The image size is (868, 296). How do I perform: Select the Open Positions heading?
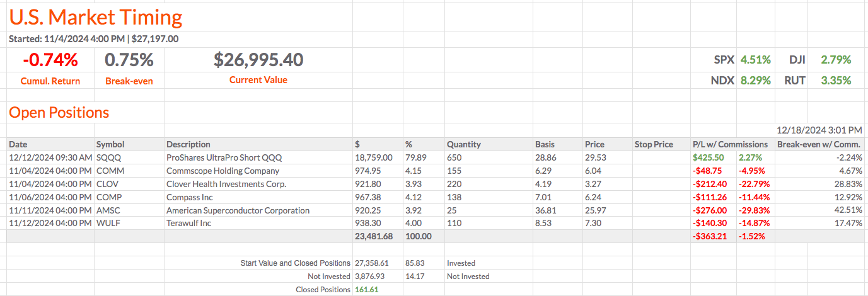click(59, 113)
